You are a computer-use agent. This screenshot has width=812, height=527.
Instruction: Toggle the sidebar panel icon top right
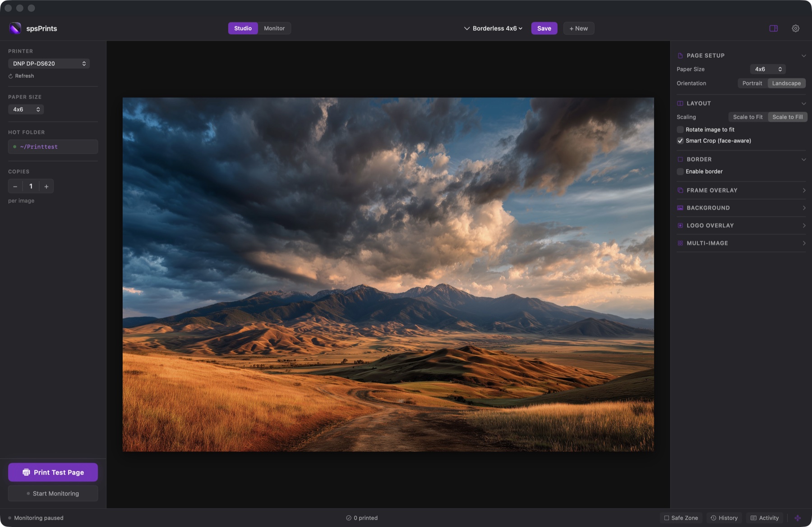pyautogui.click(x=774, y=28)
